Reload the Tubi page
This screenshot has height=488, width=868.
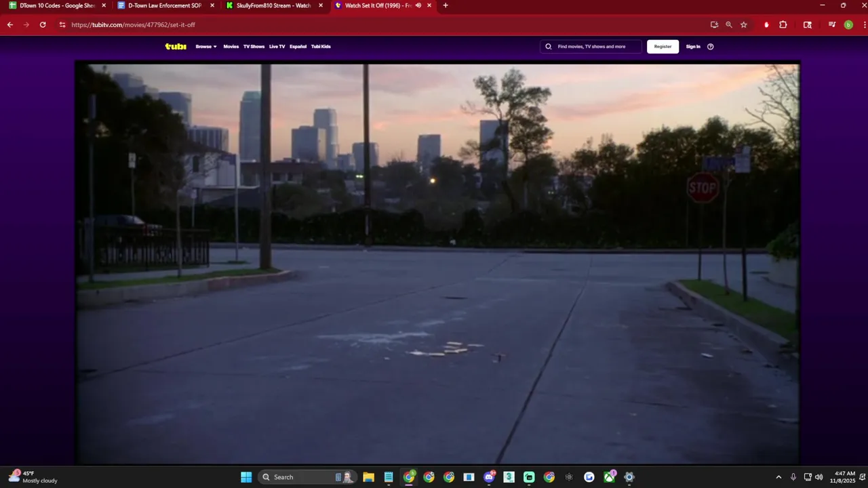point(43,24)
